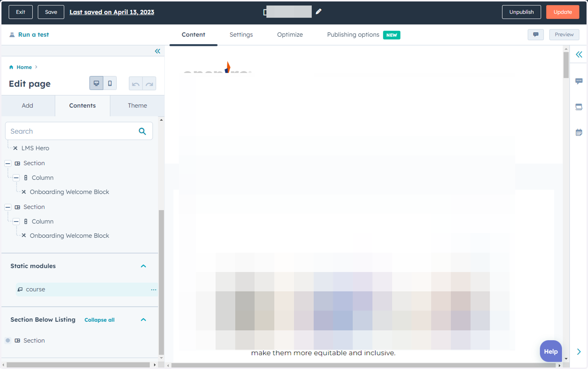
Task: Open the Content tab
Action: pos(194,35)
